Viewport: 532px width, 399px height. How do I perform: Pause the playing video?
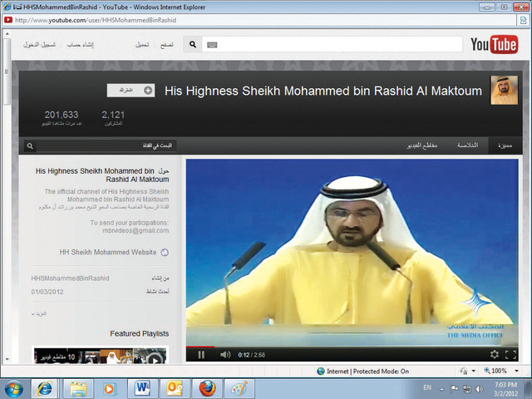click(x=201, y=355)
